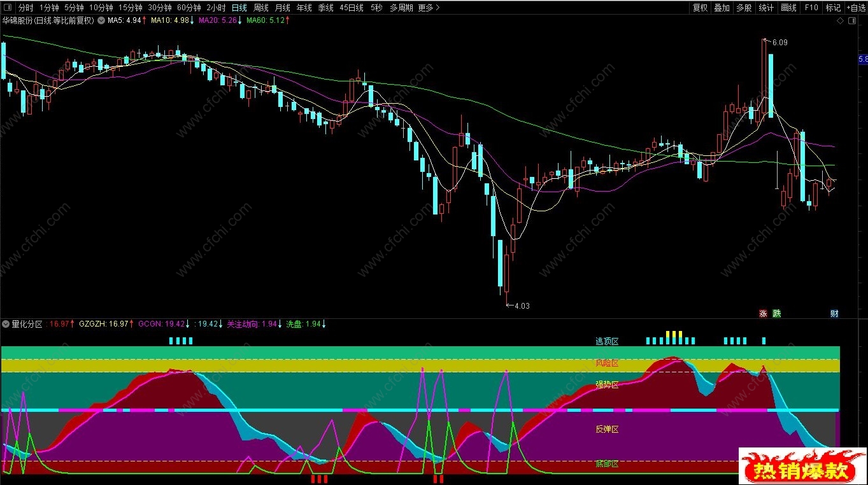The width and height of the screenshot is (868, 485).
Task: Select the 月线 monthly period tab
Action: tap(283, 8)
